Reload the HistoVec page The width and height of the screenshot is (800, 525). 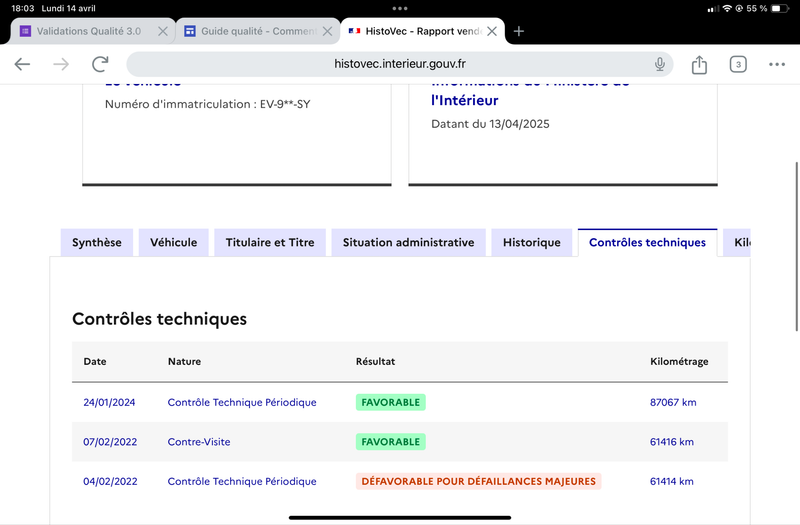pyautogui.click(x=100, y=64)
